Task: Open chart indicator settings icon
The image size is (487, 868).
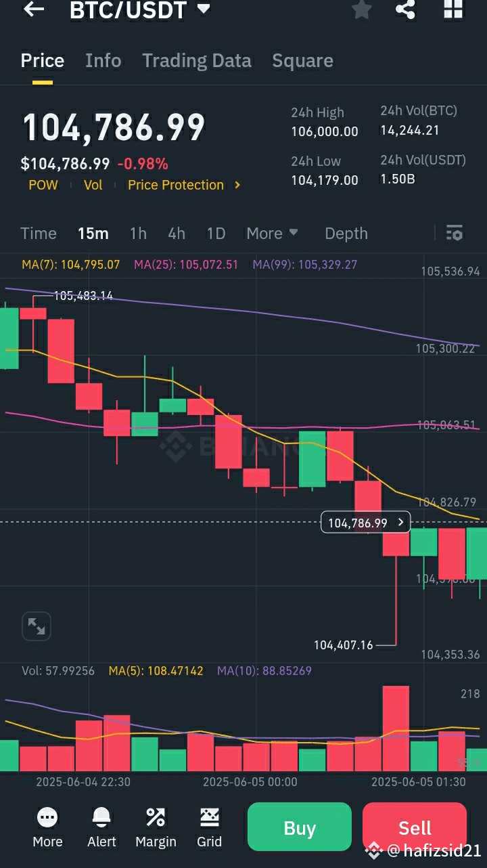Action: tap(455, 234)
